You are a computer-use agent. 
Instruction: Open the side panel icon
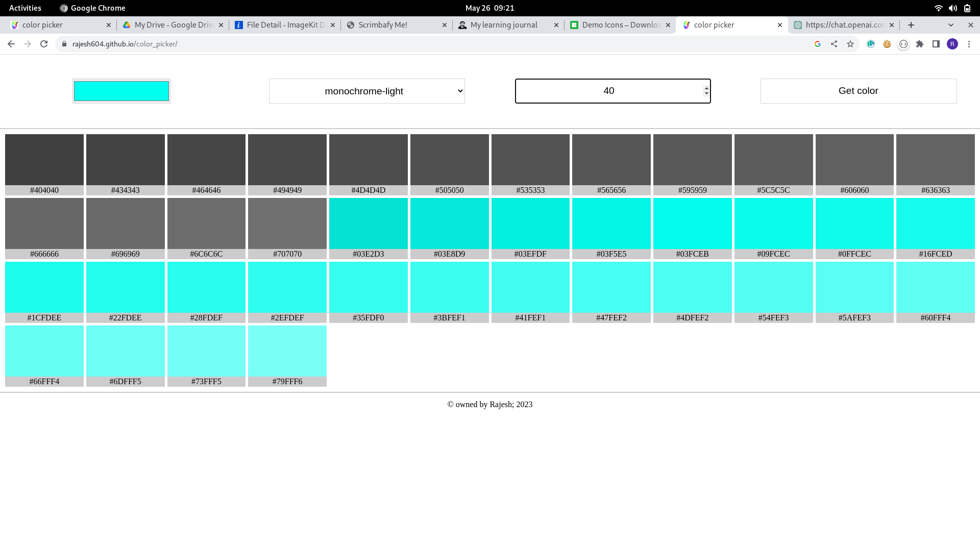point(936,44)
